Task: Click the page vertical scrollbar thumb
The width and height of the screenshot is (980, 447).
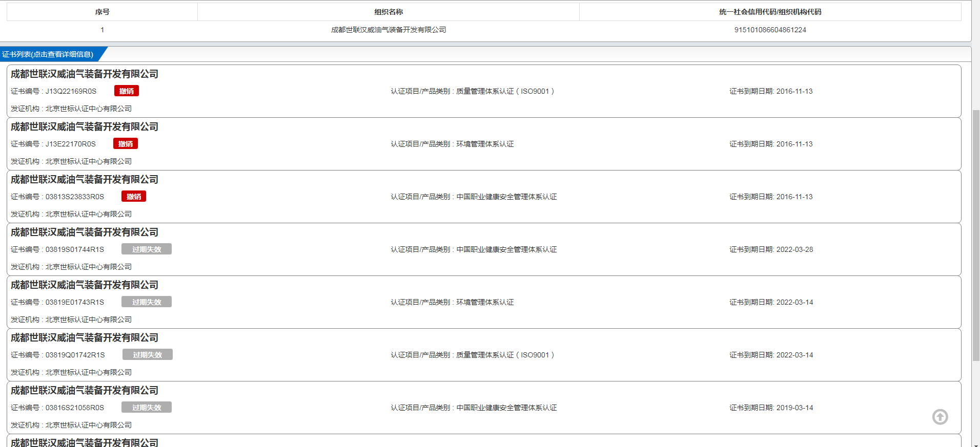Action: coord(976,236)
